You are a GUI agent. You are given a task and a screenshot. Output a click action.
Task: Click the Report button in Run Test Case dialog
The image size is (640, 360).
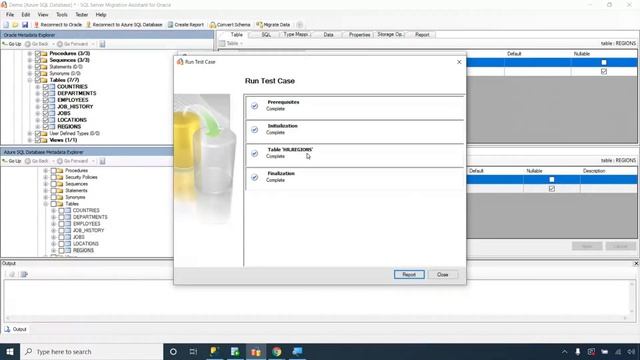click(409, 275)
